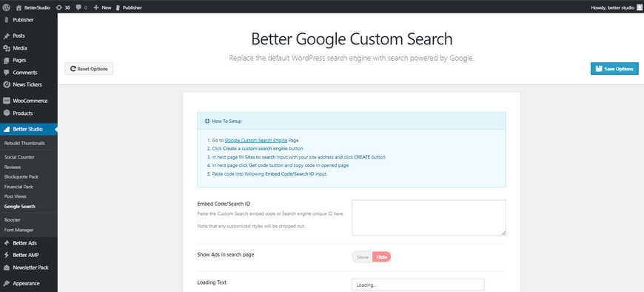Click the Appearance brush icon
This screenshot has width=644, height=292.
click(6, 283)
